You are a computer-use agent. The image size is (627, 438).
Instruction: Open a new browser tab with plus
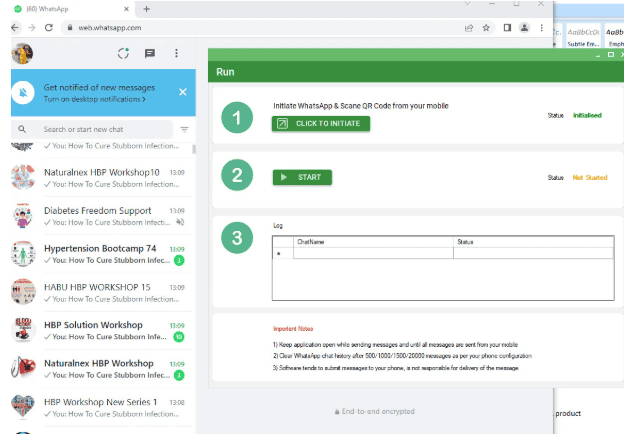coord(146,9)
